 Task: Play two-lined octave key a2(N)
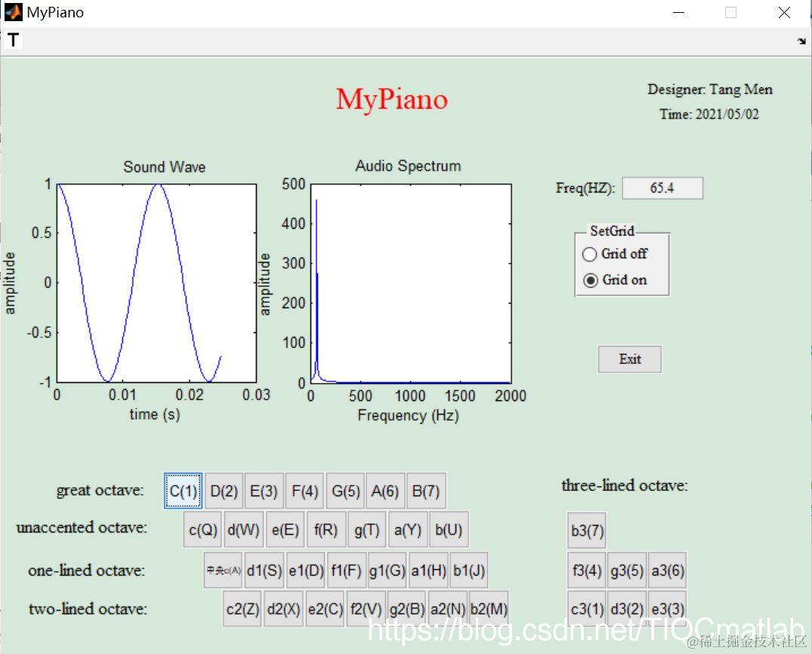(x=447, y=609)
